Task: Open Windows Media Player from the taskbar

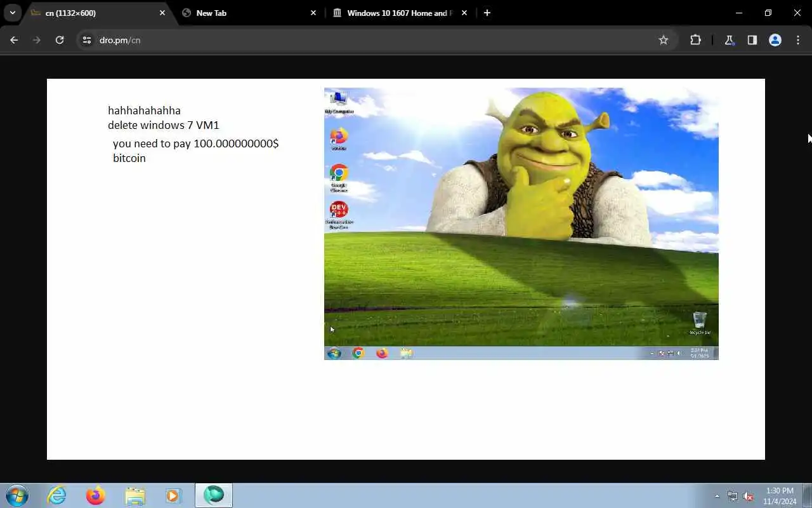Action: [x=173, y=495]
